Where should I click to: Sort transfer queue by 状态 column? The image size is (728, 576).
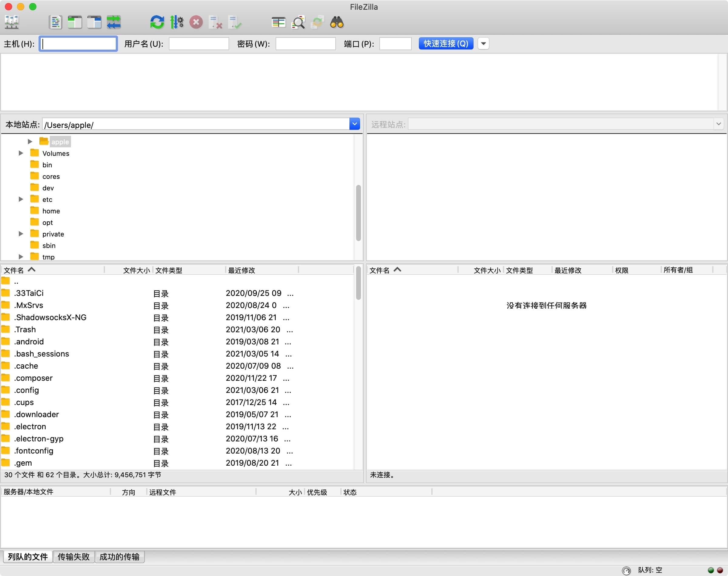click(x=386, y=492)
